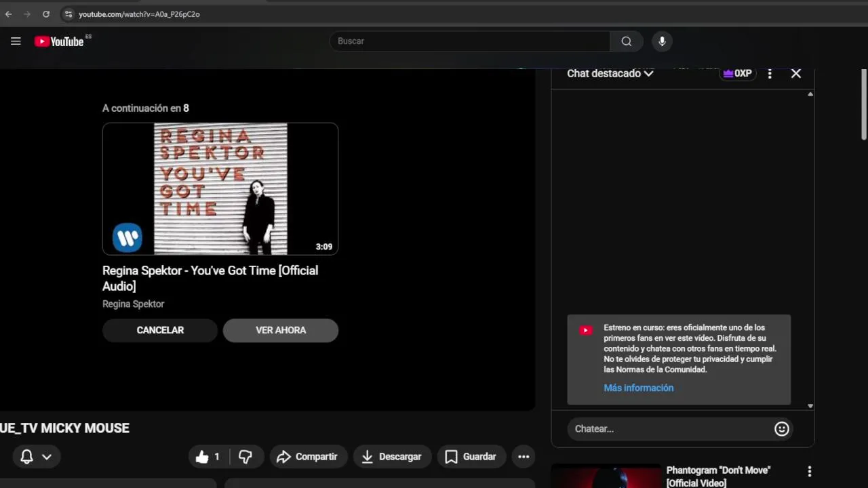The image size is (868, 488).
Task: Open the YouTube hamburger guide menu
Action: [16, 41]
